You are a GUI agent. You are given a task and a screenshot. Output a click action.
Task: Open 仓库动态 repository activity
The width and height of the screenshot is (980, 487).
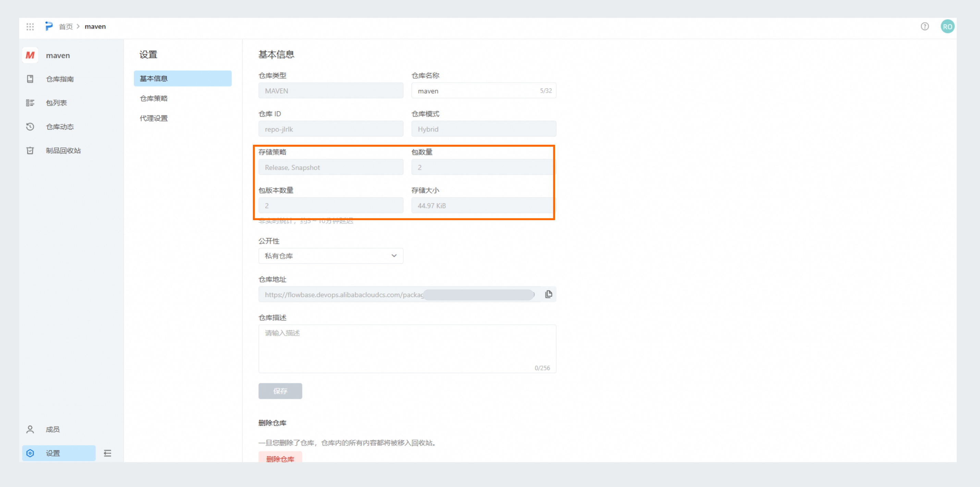click(x=59, y=127)
